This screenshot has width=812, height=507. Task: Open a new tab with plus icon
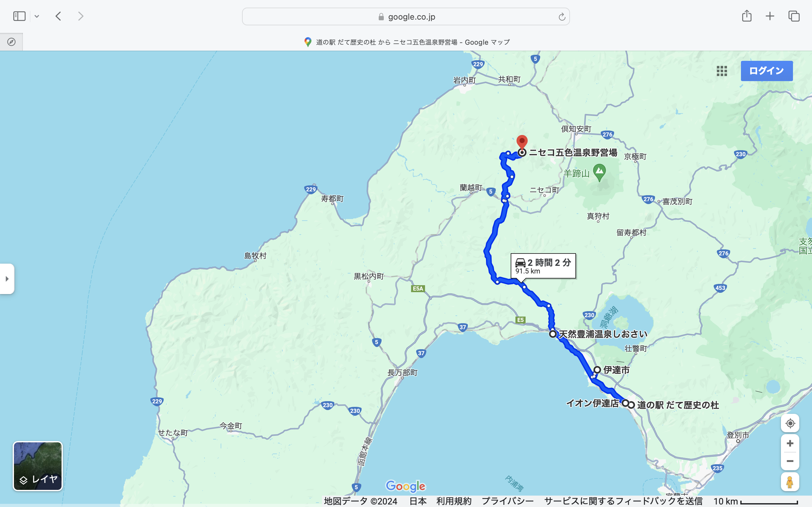point(770,16)
